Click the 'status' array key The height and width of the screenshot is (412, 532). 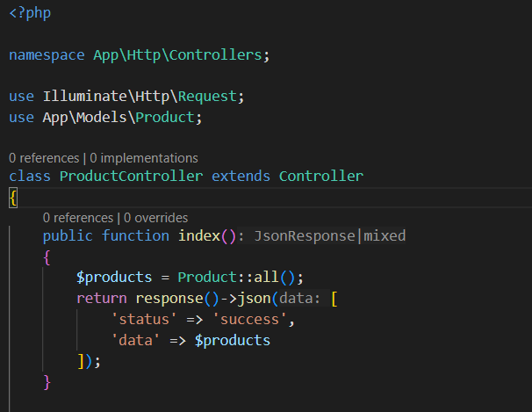144,319
